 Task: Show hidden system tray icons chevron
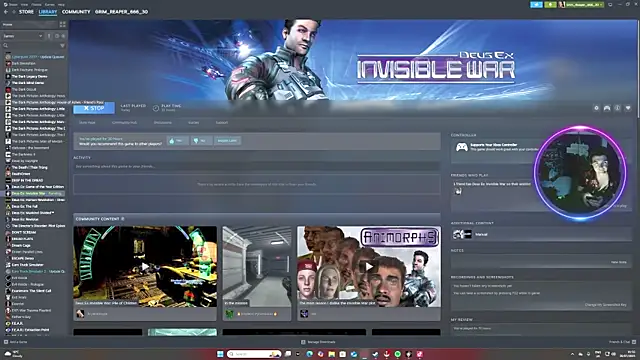tap(572, 354)
